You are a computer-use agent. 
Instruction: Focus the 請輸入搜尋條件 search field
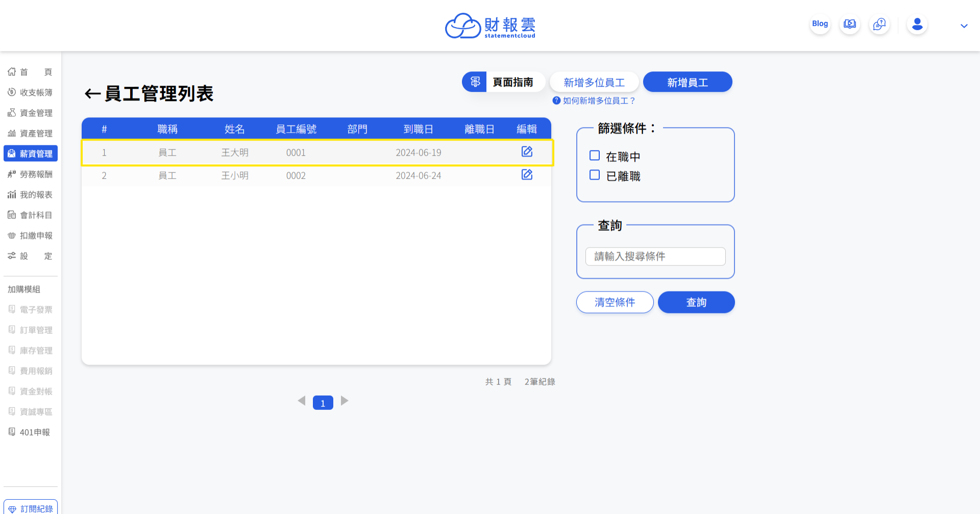pos(655,256)
